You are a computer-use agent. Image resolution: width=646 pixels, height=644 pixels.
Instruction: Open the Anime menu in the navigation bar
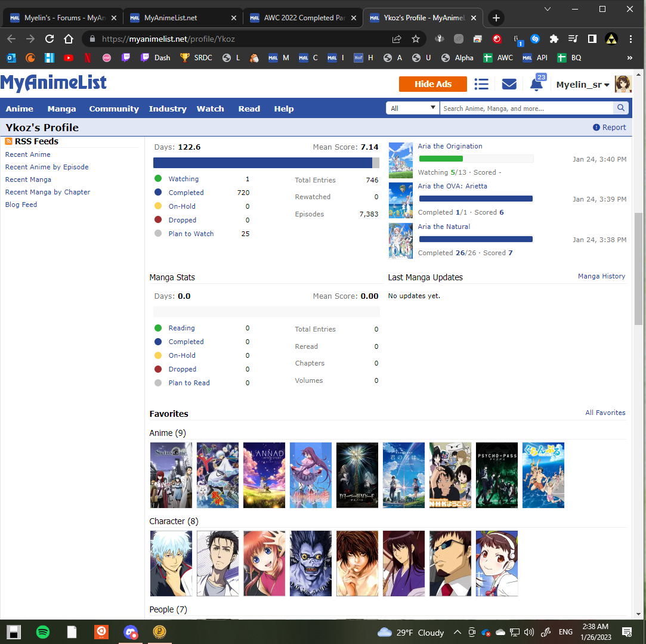click(19, 109)
